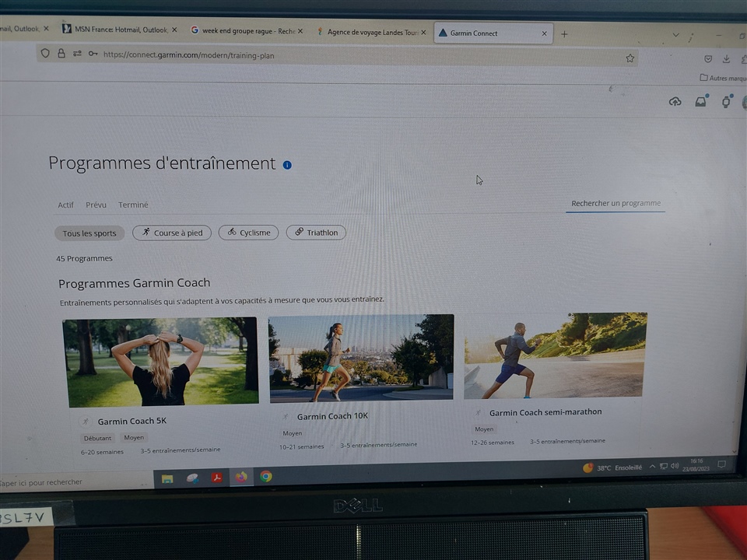The width and height of the screenshot is (747, 560).
Task: Switch to the Prévu tab
Action: click(x=96, y=205)
